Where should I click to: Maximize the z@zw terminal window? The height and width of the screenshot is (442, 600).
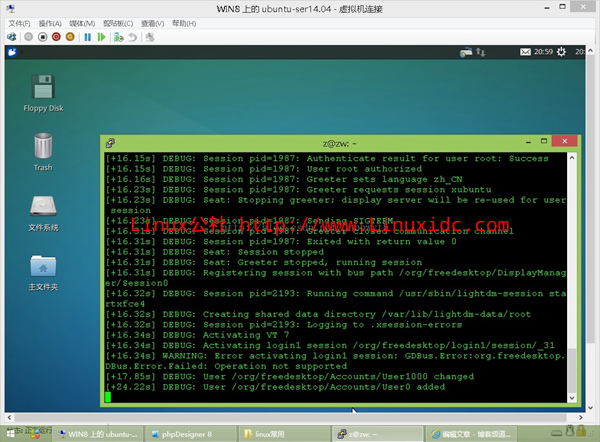(544, 141)
